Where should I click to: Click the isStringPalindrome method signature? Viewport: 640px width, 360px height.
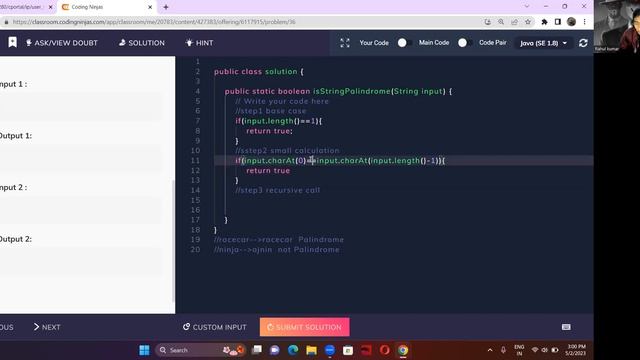(x=338, y=91)
